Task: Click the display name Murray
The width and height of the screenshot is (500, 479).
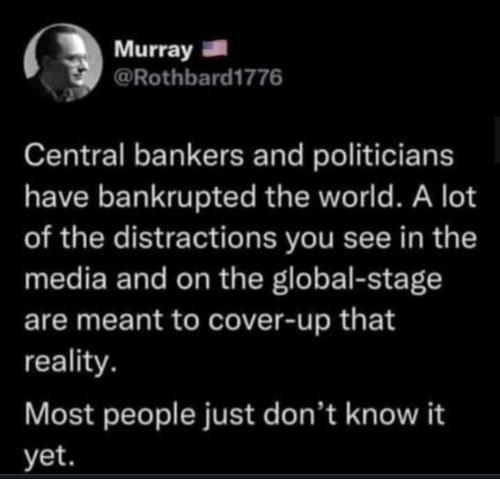Action: (x=153, y=50)
